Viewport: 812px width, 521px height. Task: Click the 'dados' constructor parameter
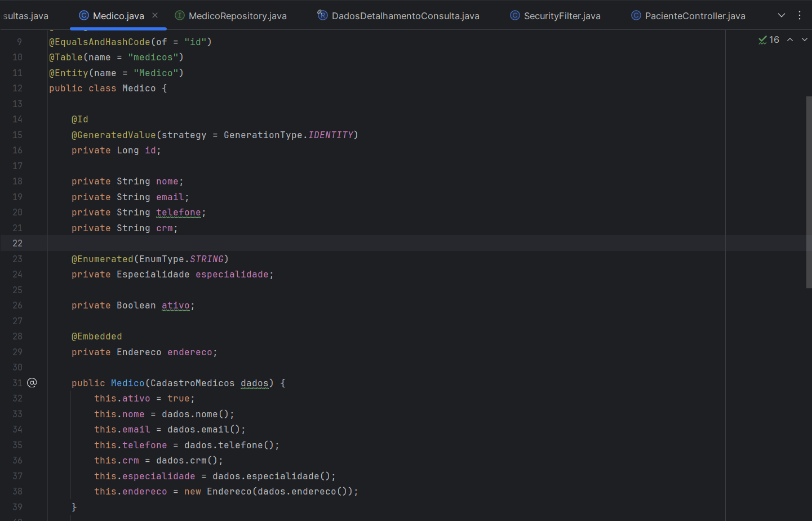[255, 383]
